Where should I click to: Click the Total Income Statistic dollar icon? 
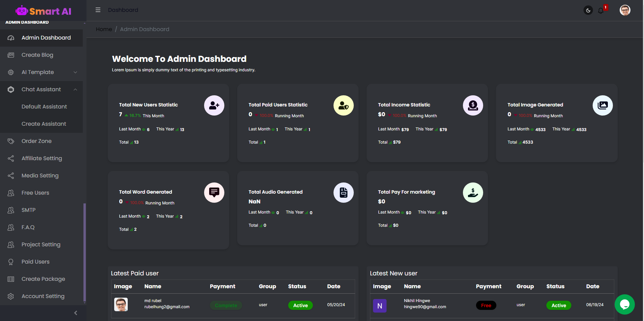473,105
